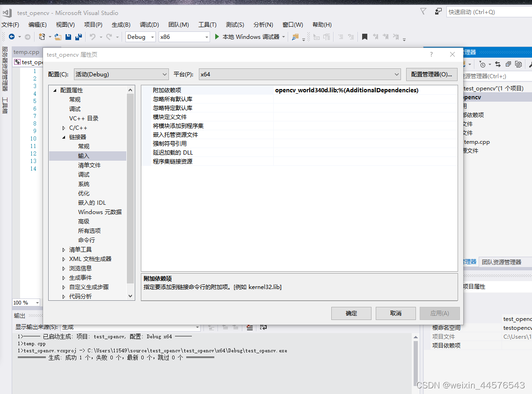Screen dimensions: 532x394
Task: Open the 工具(T) menu
Action: (207, 25)
